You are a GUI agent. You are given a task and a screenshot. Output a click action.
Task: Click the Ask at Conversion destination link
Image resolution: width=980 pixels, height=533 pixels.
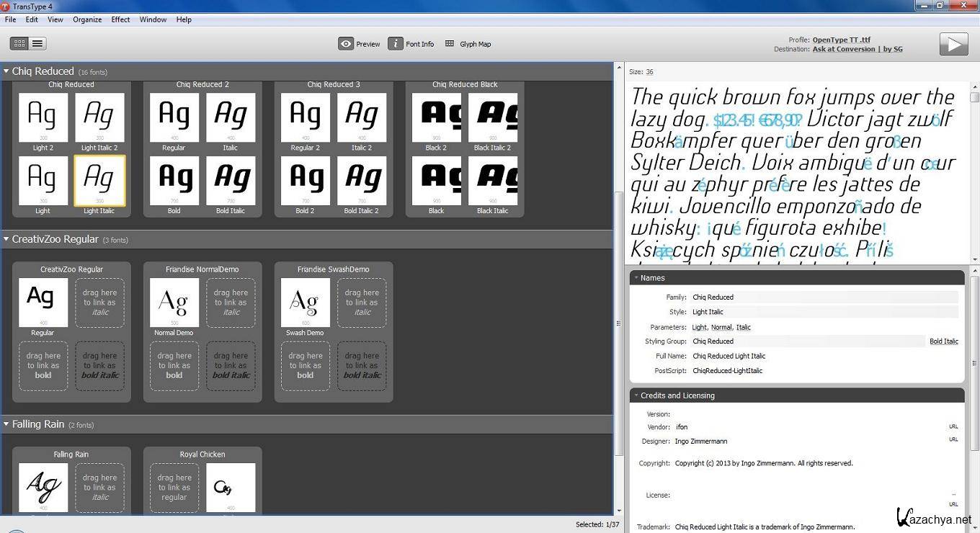(x=857, y=49)
